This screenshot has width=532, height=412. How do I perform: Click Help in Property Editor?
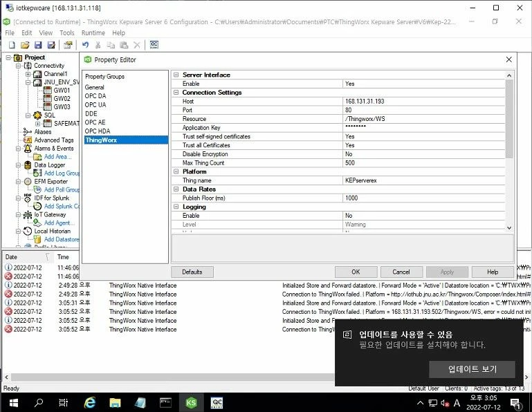pyautogui.click(x=493, y=272)
